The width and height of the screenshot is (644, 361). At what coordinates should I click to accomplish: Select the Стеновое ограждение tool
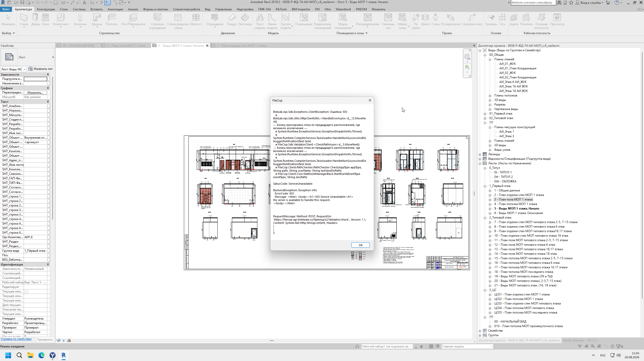157,21
